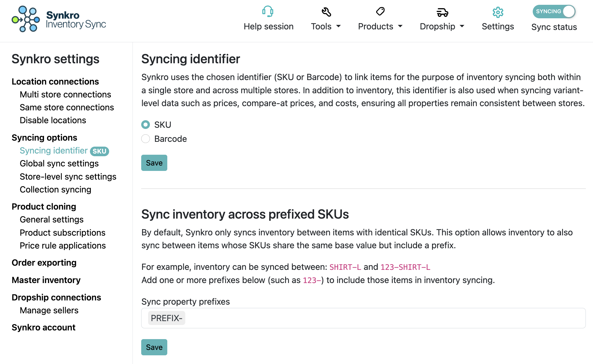593x364 pixels.
Task: Open Settings via the gear icon
Action: click(498, 12)
